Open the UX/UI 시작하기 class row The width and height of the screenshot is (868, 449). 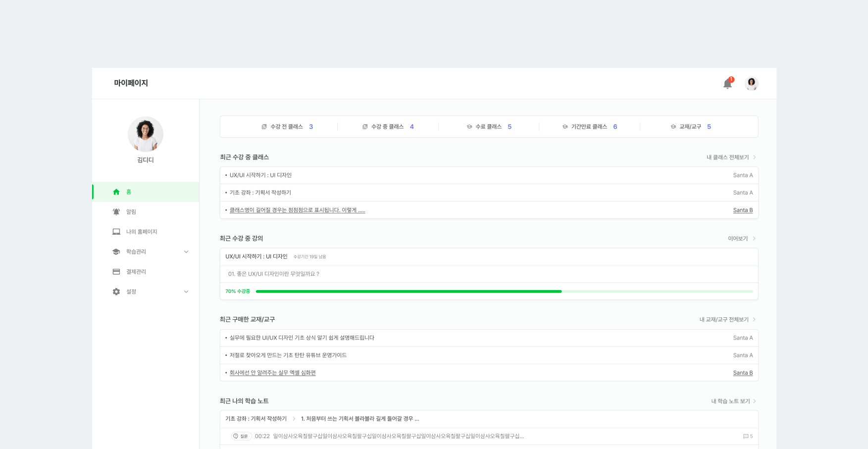pyautogui.click(x=260, y=175)
